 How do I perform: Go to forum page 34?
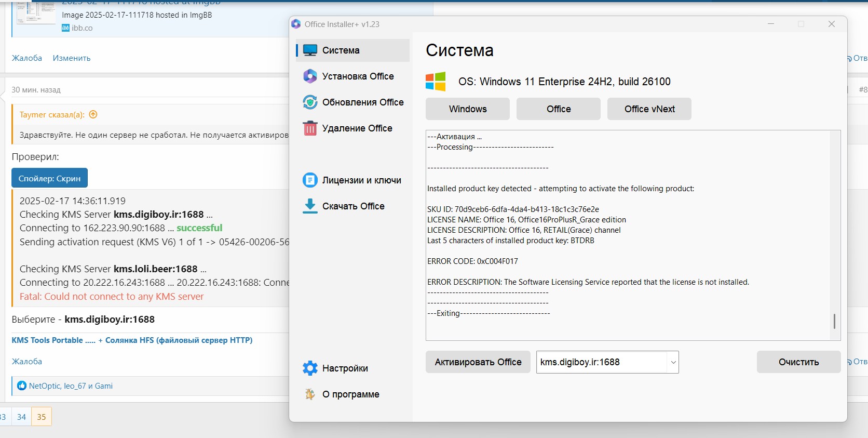21,417
